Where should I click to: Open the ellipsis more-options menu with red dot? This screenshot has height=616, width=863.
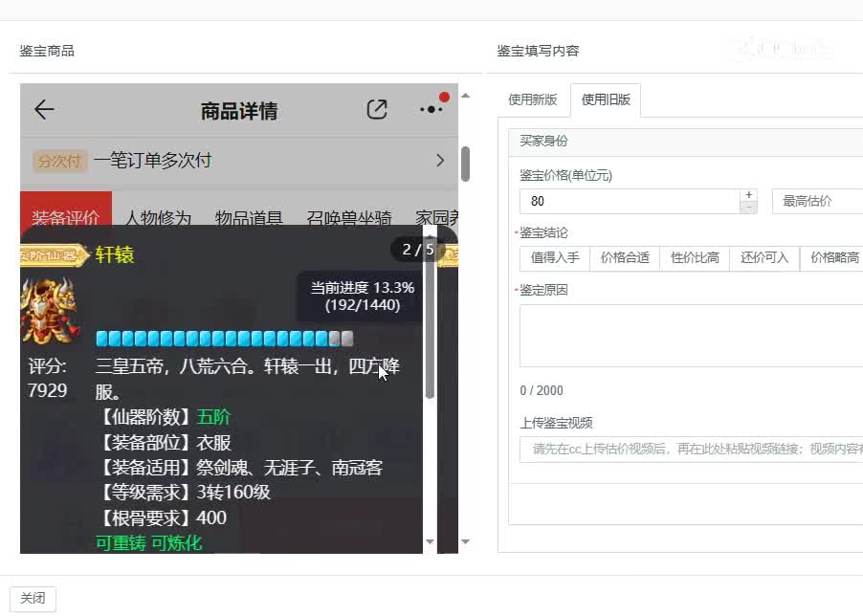coord(431,110)
